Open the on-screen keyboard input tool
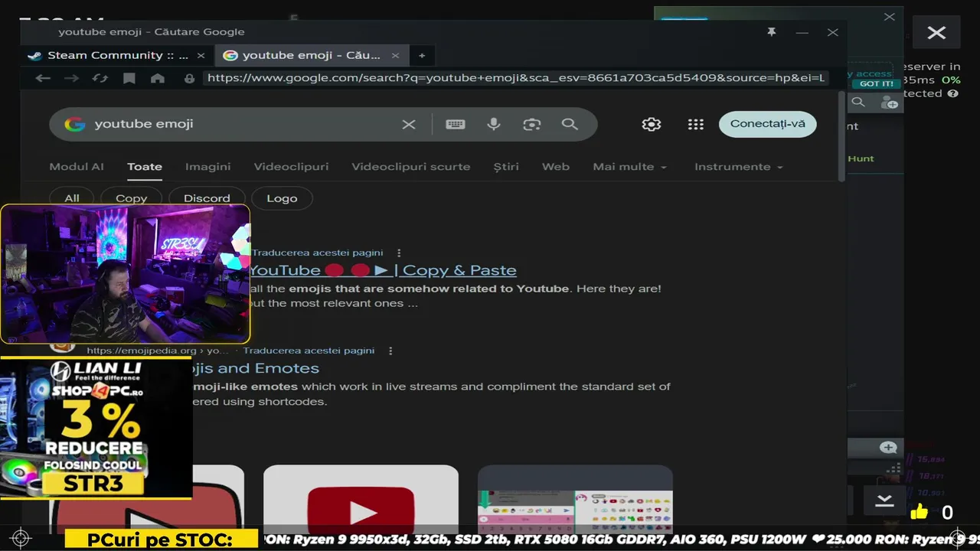The image size is (980, 551). coord(456,124)
